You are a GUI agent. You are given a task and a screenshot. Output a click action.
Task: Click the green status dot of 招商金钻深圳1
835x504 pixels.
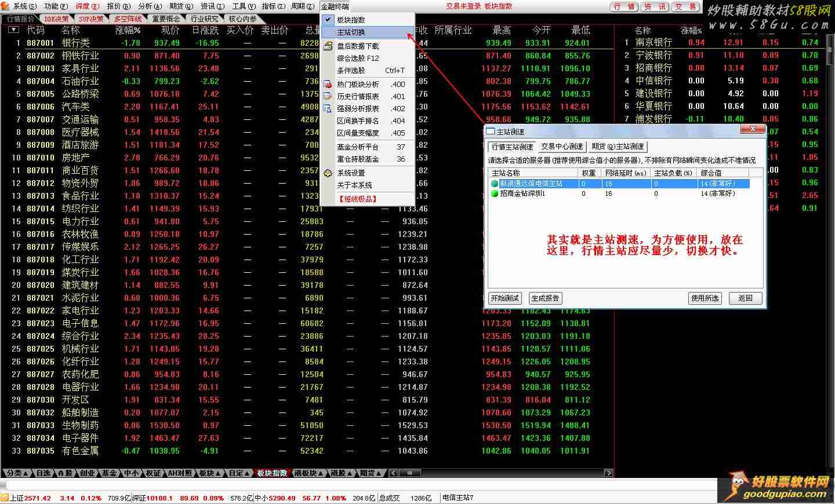pyautogui.click(x=495, y=193)
